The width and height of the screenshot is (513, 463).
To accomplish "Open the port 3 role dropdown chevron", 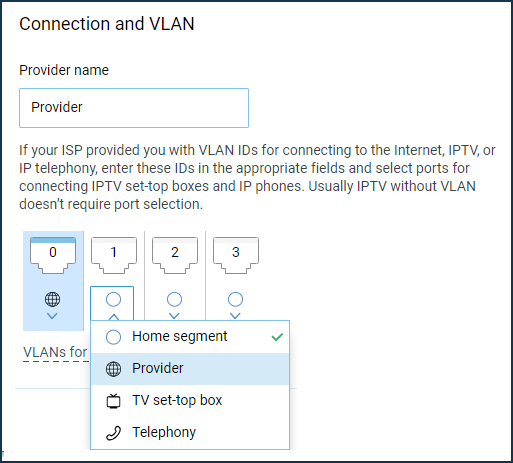I will pos(235,315).
